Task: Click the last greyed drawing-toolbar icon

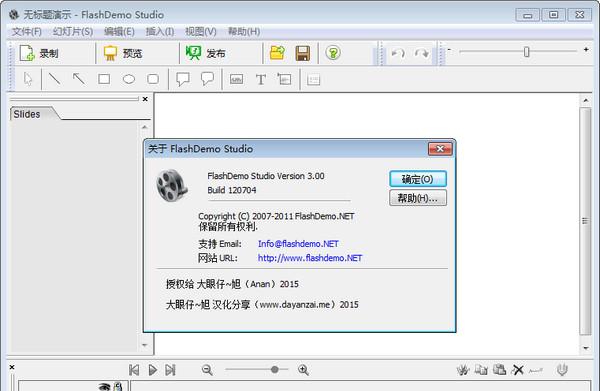Action: (x=313, y=80)
